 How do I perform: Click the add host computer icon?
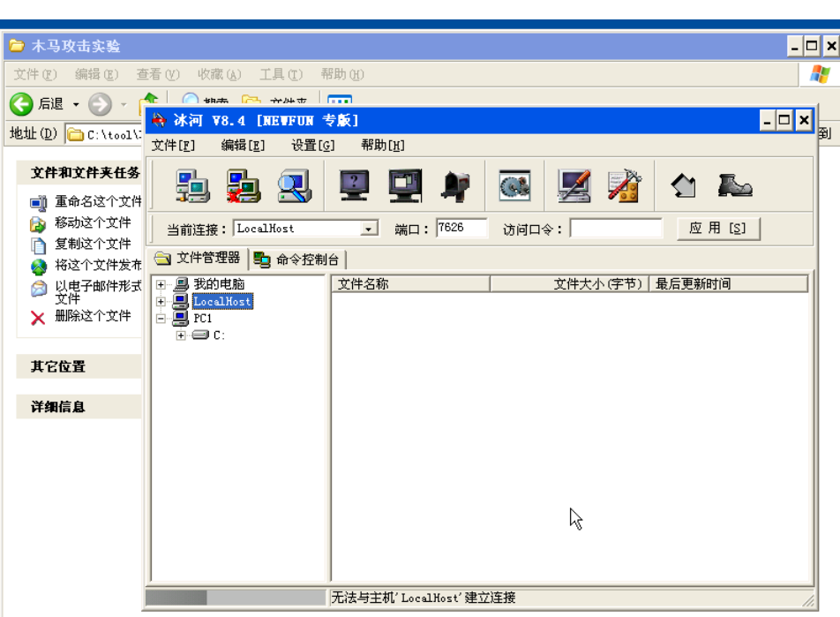(x=193, y=186)
